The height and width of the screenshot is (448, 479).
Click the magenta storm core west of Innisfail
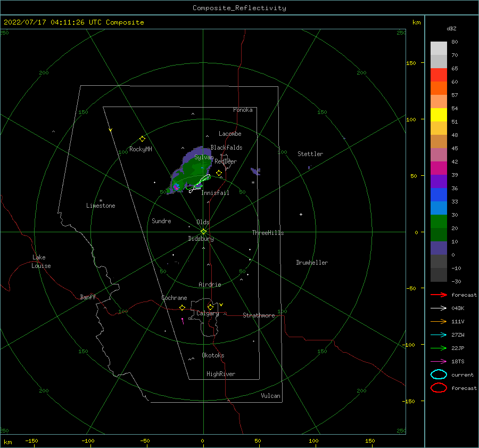tap(176, 188)
